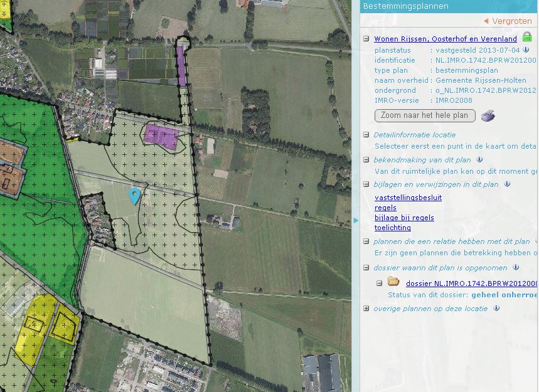Expand overige plannen op deze locatie
Image resolution: width=539 pixels, height=392 pixels.
click(366, 309)
